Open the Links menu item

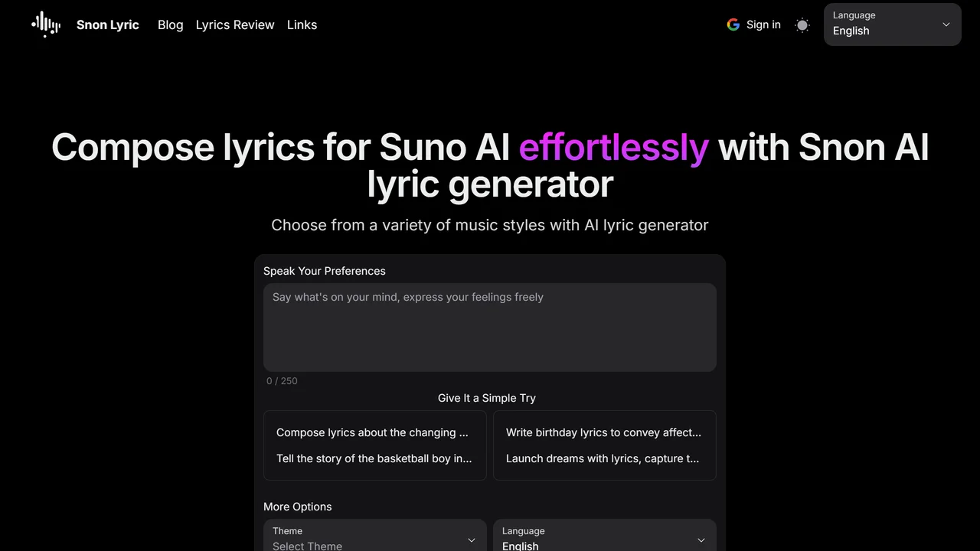tap(302, 24)
